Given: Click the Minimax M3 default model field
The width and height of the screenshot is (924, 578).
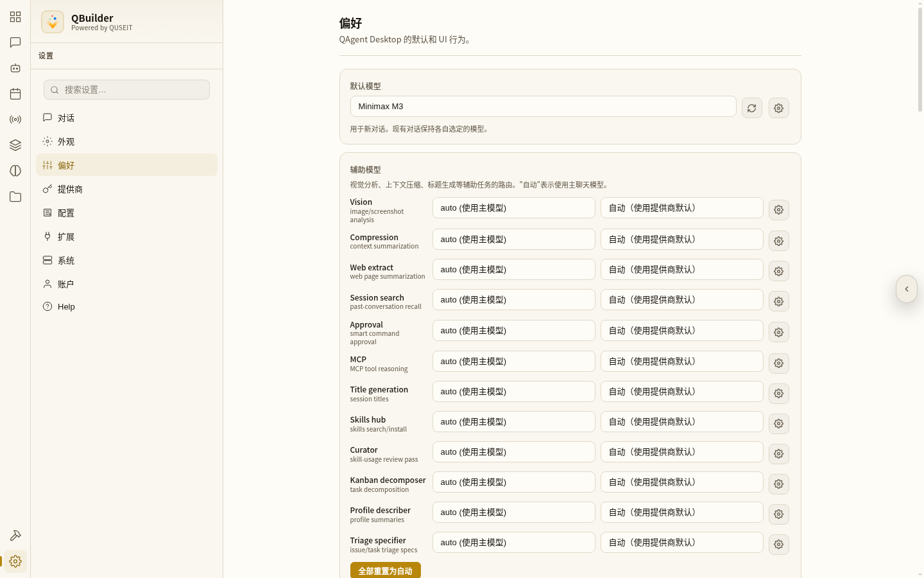Looking at the screenshot, I should click(543, 107).
